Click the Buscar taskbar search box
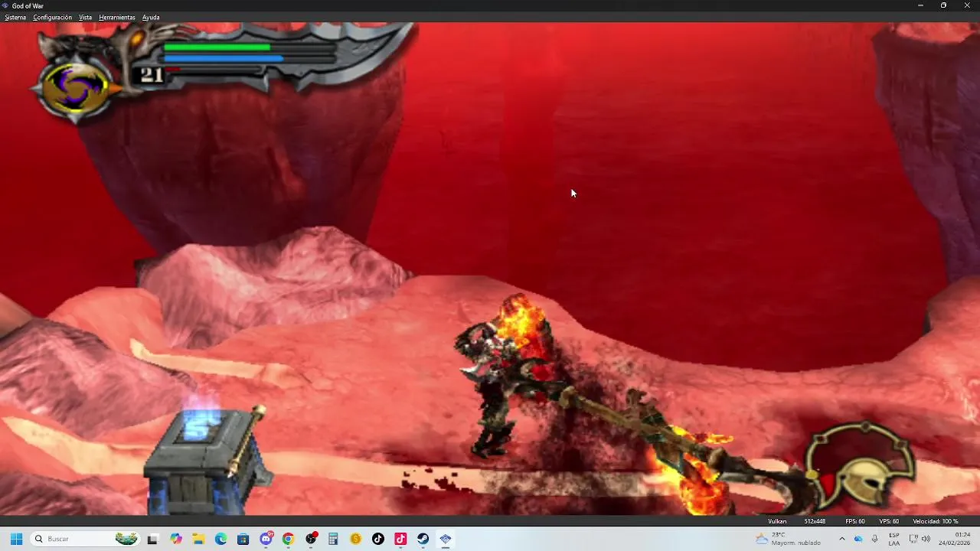 pyautogui.click(x=86, y=539)
